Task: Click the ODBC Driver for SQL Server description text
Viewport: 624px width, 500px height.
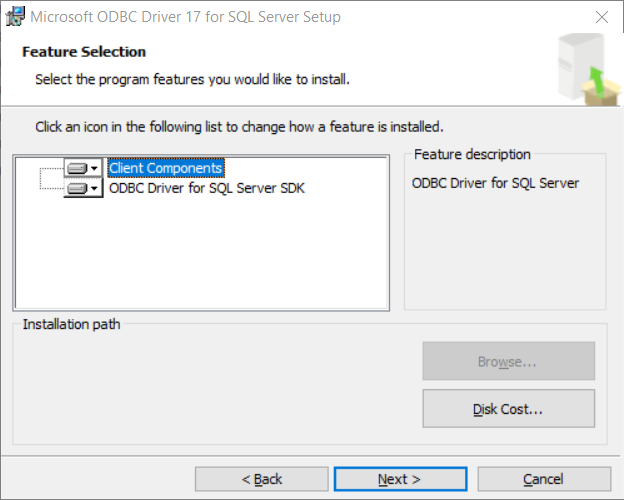Action: 495,183
